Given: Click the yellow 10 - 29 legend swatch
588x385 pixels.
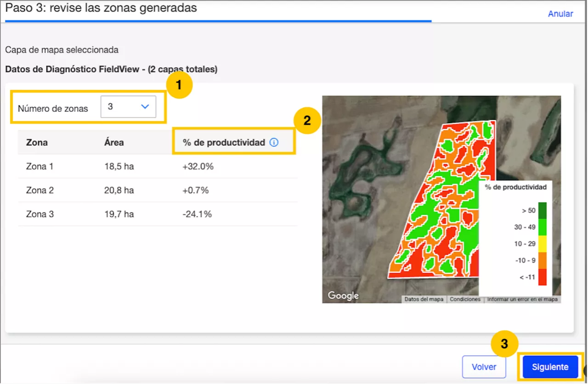Looking at the screenshot, I should 543,244.
